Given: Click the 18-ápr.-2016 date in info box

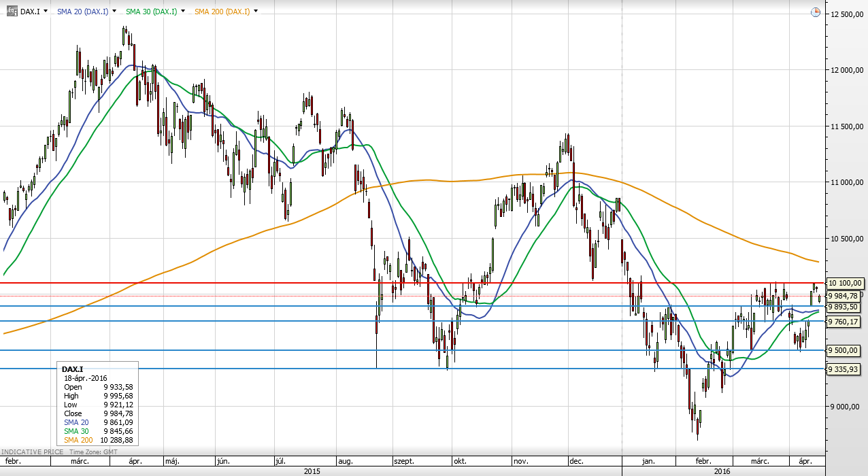Looking at the screenshot, I should tap(85, 378).
